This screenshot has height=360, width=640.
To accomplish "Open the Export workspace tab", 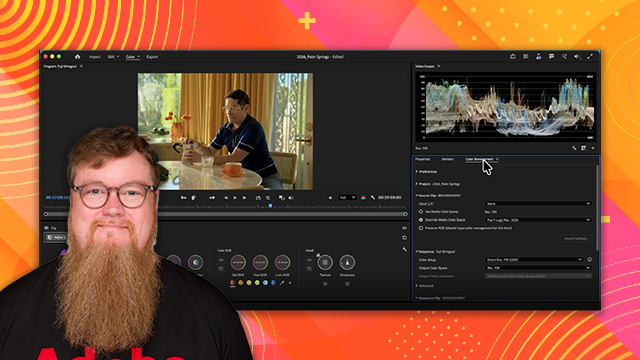I will 152,57.
